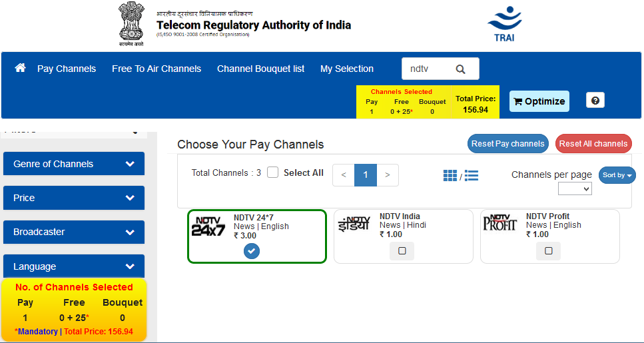Check the NDTV India channel checkbox
The height and width of the screenshot is (343, 644).
click(x=402, y=251)
